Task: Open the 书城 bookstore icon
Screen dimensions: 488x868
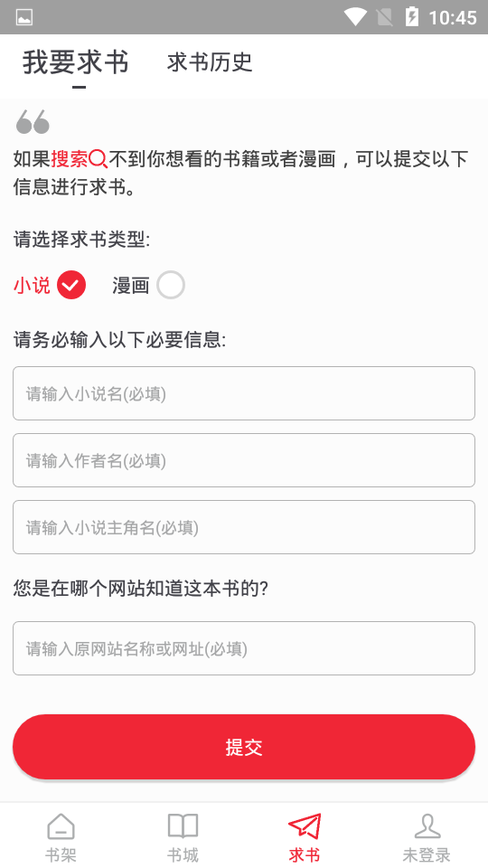Action: 183,826
